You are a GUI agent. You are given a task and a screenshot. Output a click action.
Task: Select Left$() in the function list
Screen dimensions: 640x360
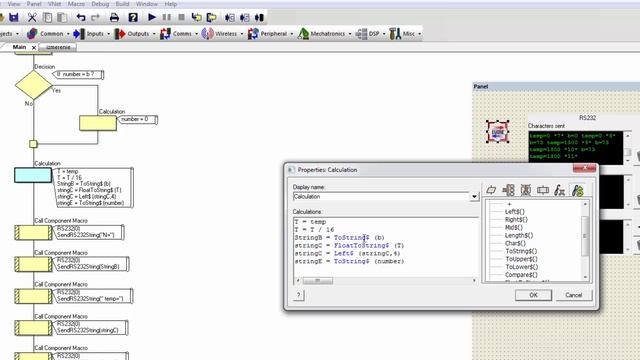tap(515, 211)
